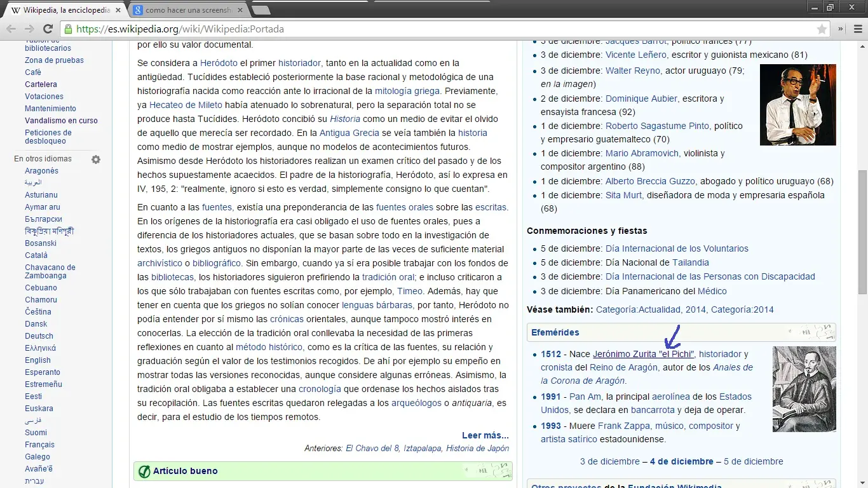Follow the Heródoto link
The image size is (868, 488).
219,63
